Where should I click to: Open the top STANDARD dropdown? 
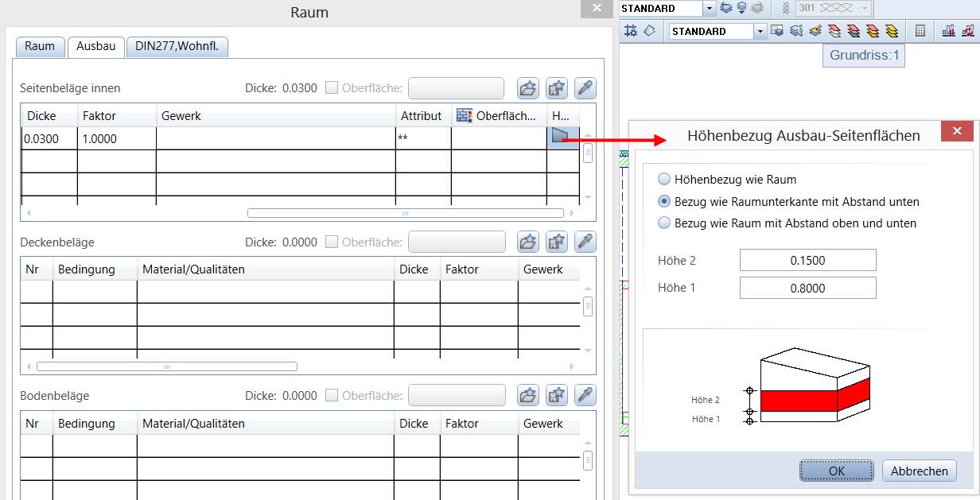[709, 8]
